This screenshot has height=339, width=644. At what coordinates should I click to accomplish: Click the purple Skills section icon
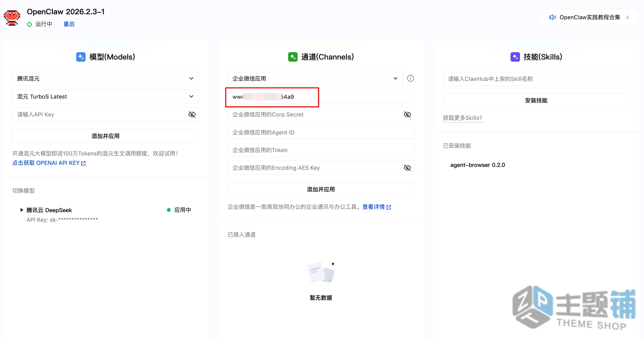tap(515, 57)
